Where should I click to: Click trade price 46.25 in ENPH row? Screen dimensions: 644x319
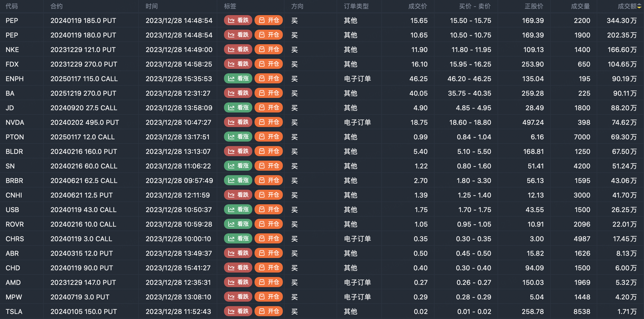pos(418,79)
